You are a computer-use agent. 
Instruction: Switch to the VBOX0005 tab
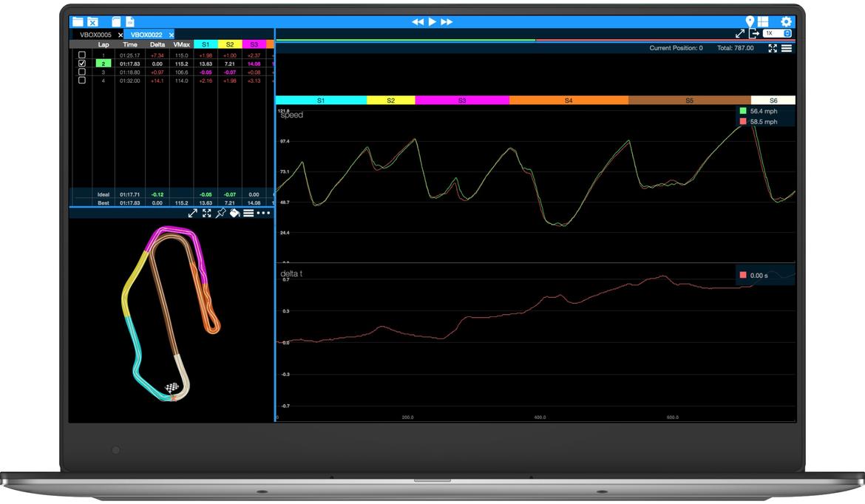95,35
